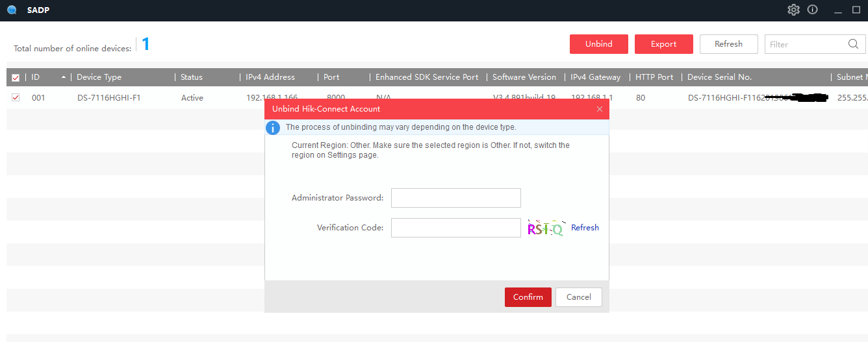Sort by Device Serial No. column

(x=719, y=77)
